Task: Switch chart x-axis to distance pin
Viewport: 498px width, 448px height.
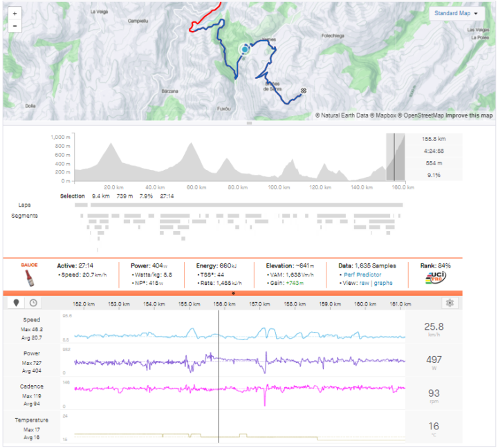Action: point(17,303)
